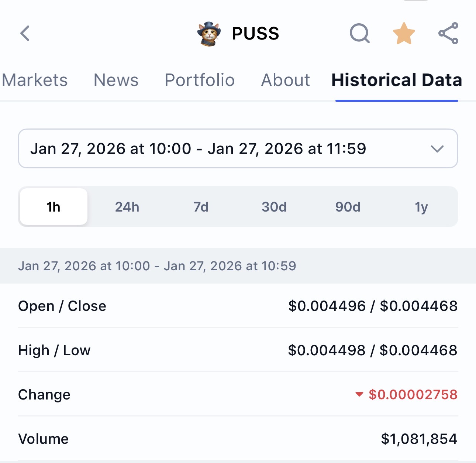Tap the back arrow icon
The height and width of the screenshot is (463, 476).
[25, 33]
